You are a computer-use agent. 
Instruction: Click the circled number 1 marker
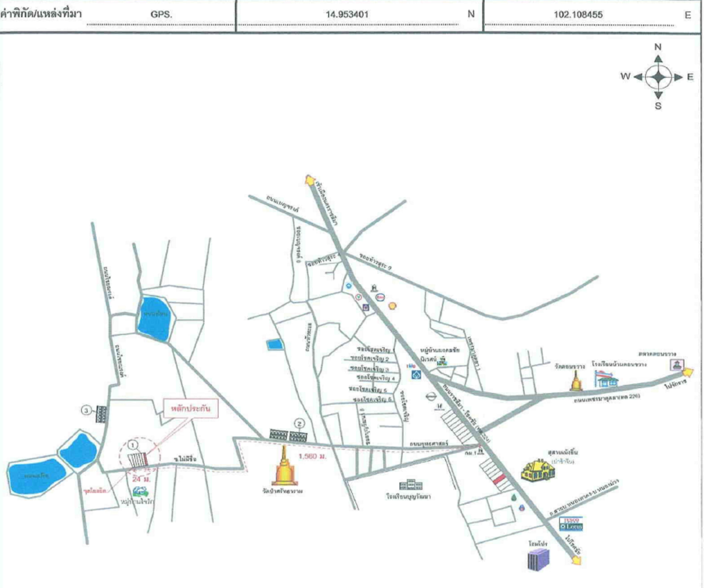click(x=133, y=445)
